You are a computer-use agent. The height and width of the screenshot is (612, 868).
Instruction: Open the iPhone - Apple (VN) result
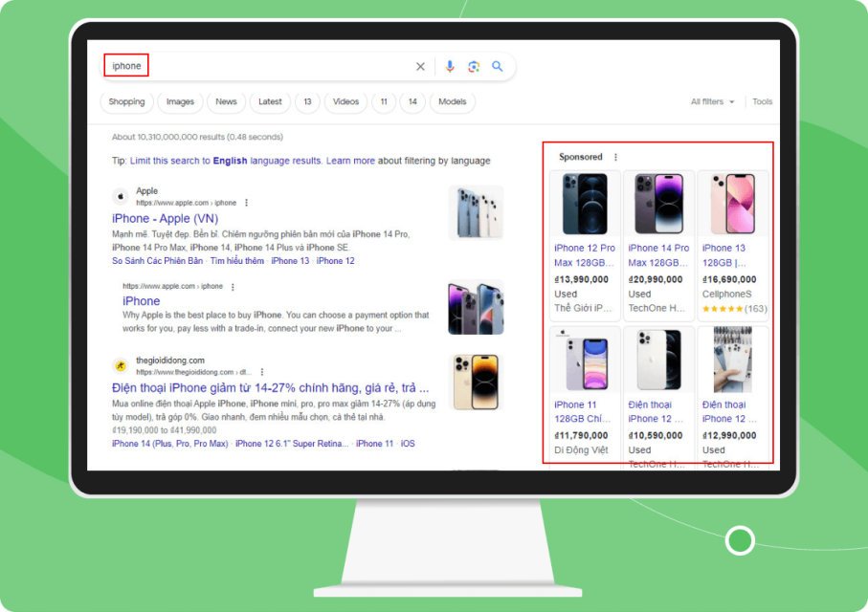[x=165, y=219]
